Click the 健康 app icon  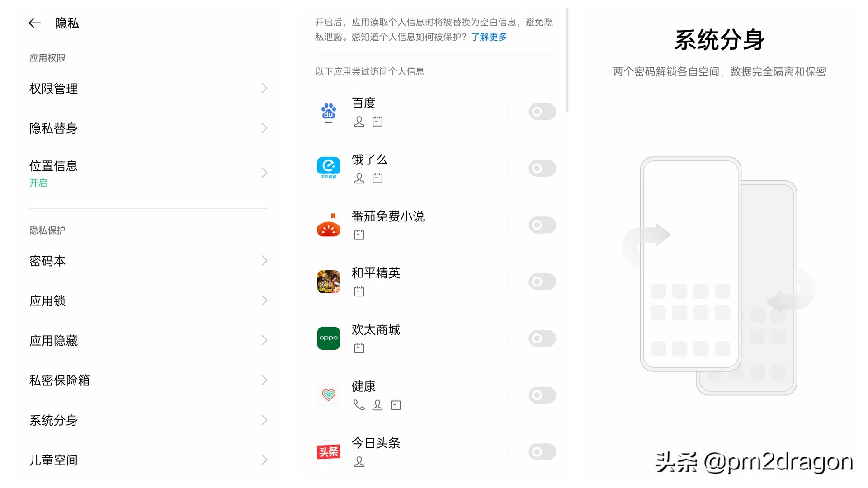(329, 395)
